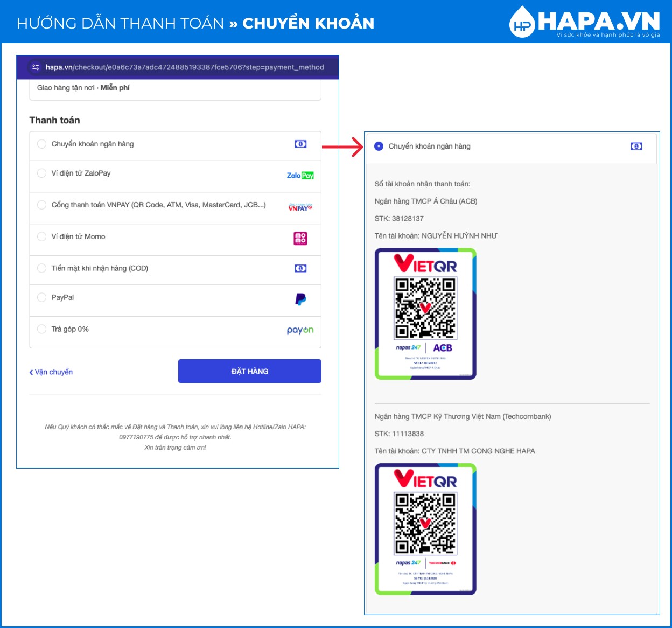Choose the Ví điện tử Momo radio button

(x=41, y=236)
